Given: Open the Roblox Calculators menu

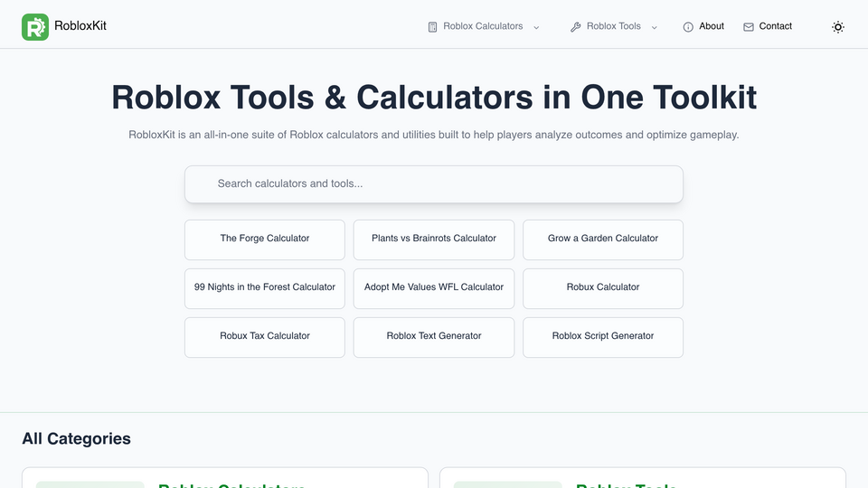Looking at the screenshot, I should pyautogui.click(x=483, y=26).
